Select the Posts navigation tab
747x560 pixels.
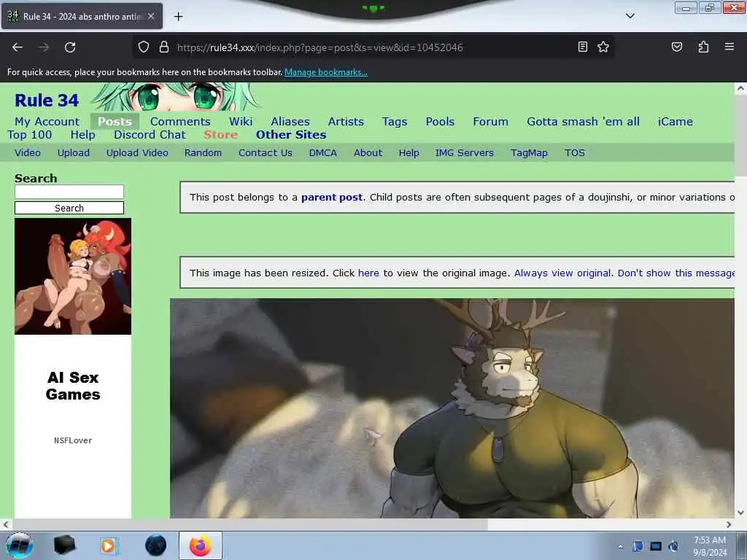pos(115,122)
